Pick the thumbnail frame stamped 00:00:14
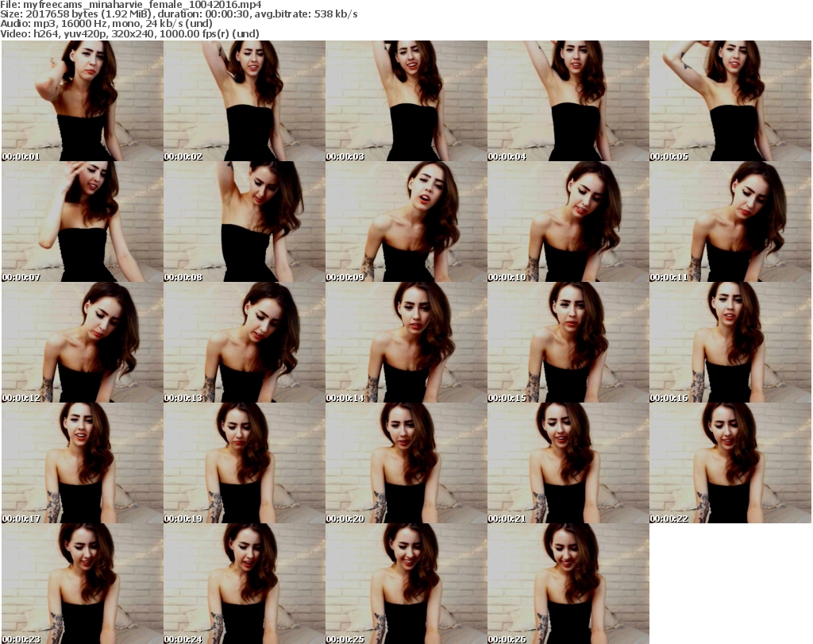The image size is (813, 644). [x=406, y=342]
